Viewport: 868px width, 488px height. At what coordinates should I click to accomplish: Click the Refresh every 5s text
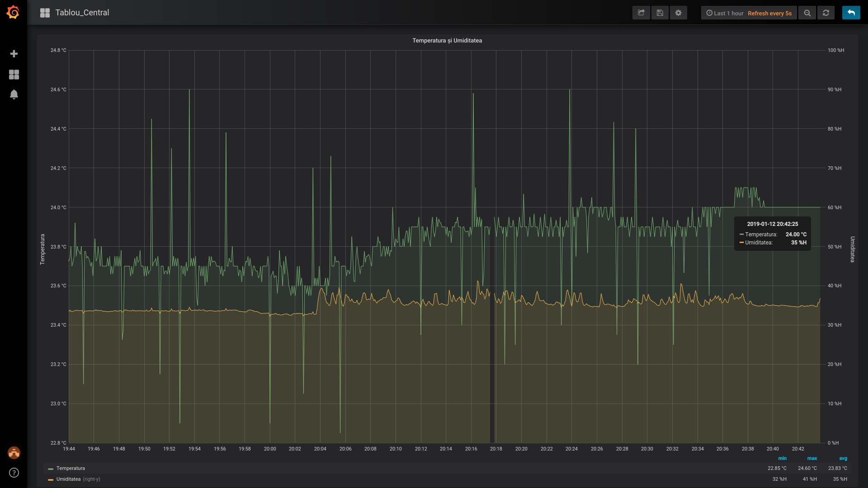(x=769, y=13)
